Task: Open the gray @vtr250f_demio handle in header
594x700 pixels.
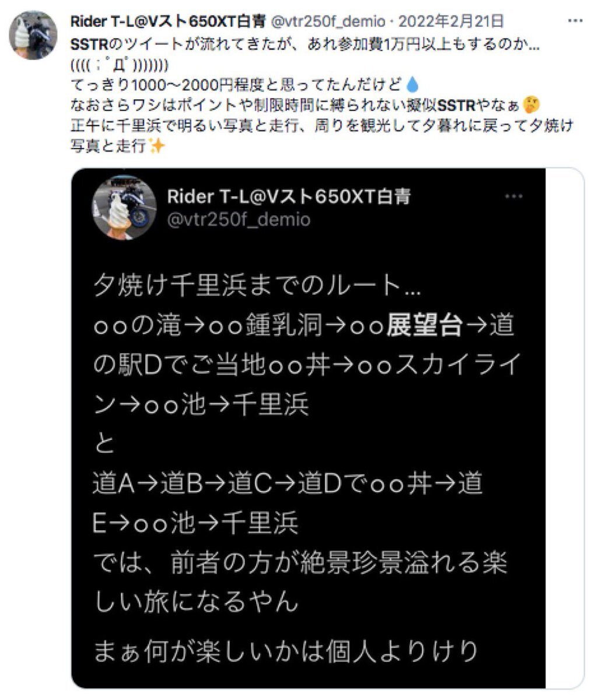Action: (x=328, y=22)
